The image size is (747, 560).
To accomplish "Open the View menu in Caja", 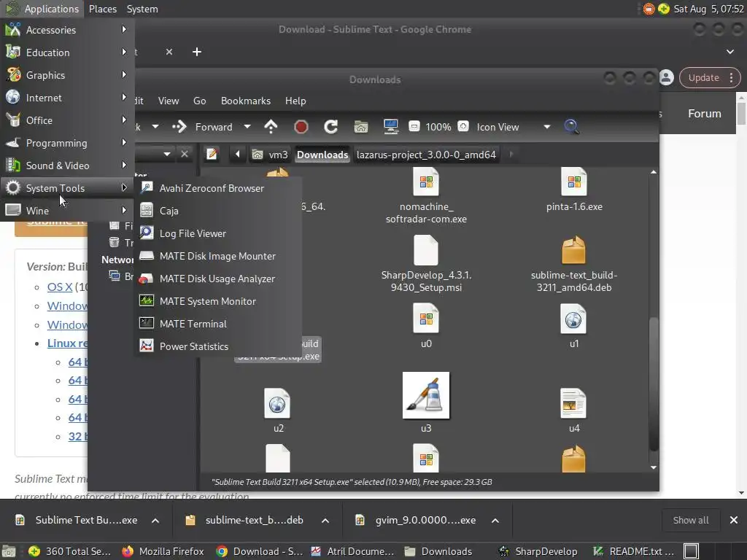I will 169,101.
